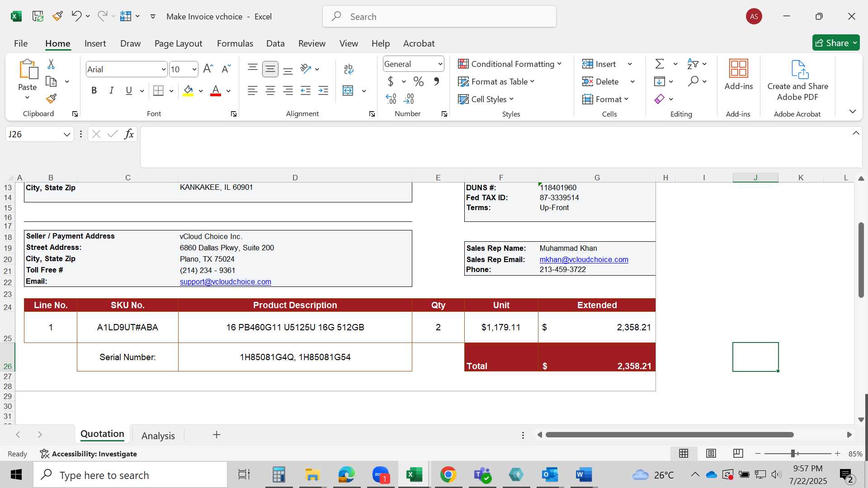
Task: Open the Paste options dropdown arrow
Action: click(x=27, y=98)
